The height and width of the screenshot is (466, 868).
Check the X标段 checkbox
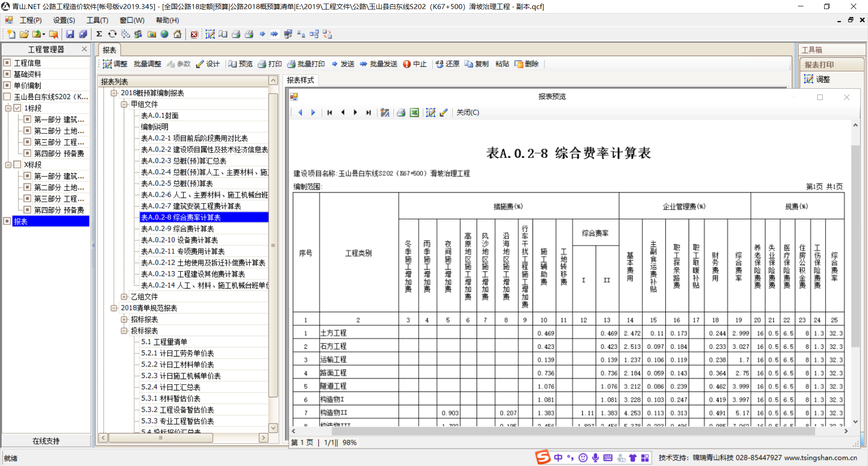pyautogui.click(x=17, y=165)
